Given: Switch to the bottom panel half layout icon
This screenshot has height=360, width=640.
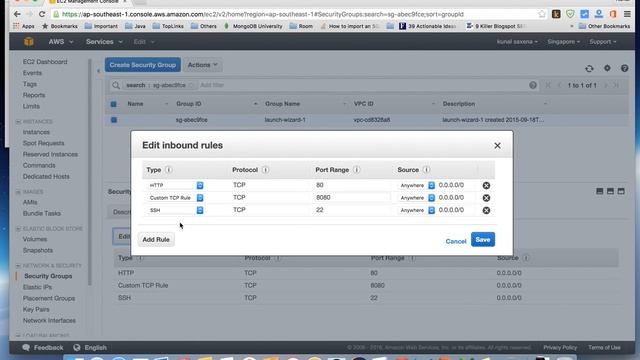Looking at the screenshot, I should tap(610, 191).
